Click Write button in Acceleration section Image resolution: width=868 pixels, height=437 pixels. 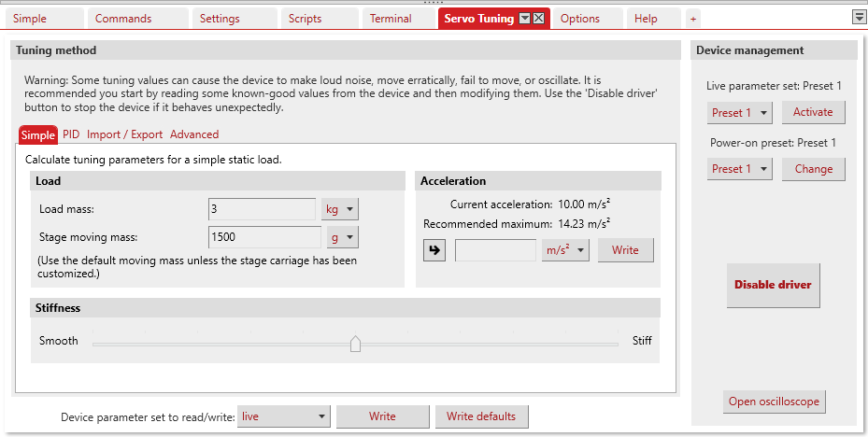(625, 250)
